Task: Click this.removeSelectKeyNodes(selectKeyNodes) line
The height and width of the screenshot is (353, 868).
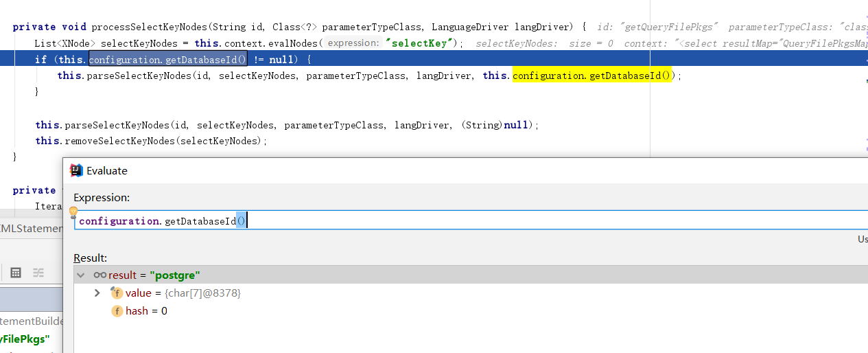Action: [x=151, y=141]
